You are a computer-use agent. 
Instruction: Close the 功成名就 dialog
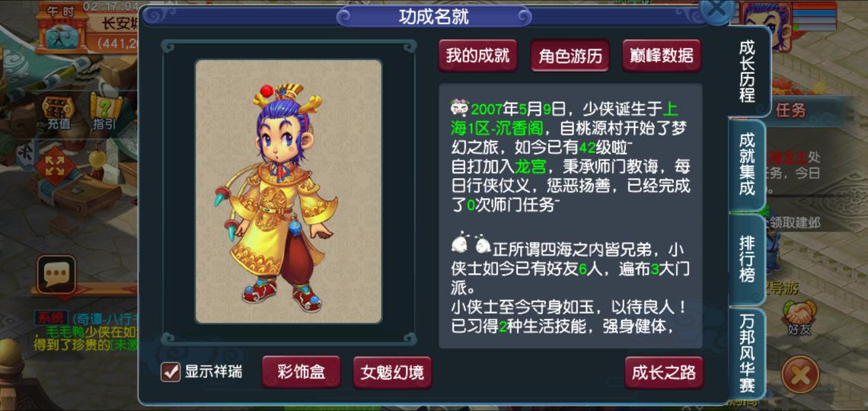(x=717, y=10)
